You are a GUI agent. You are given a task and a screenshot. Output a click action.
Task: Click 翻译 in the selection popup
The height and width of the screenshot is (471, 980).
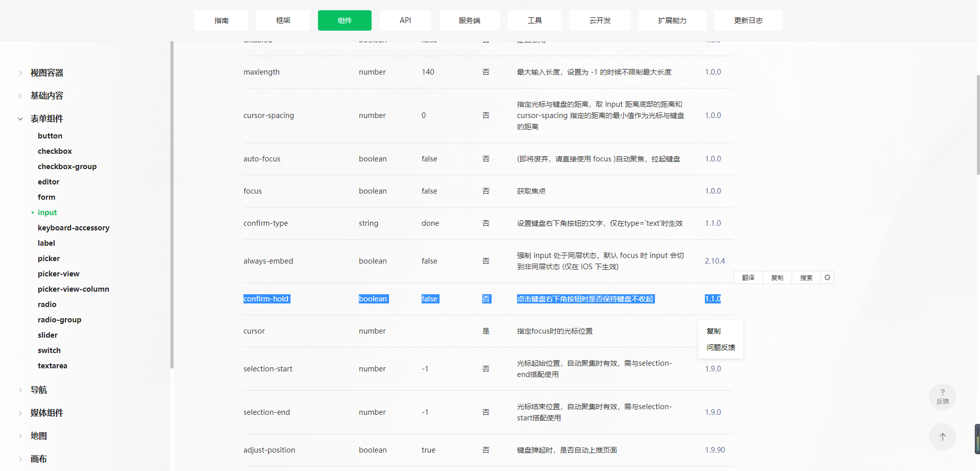coord(748,277)
